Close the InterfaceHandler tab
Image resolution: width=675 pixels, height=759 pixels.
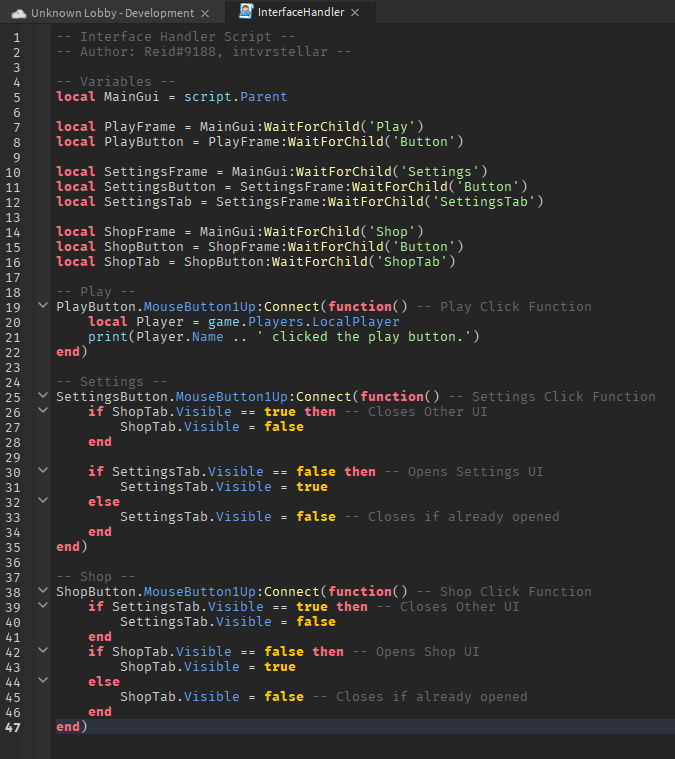(x=355, y=13)
